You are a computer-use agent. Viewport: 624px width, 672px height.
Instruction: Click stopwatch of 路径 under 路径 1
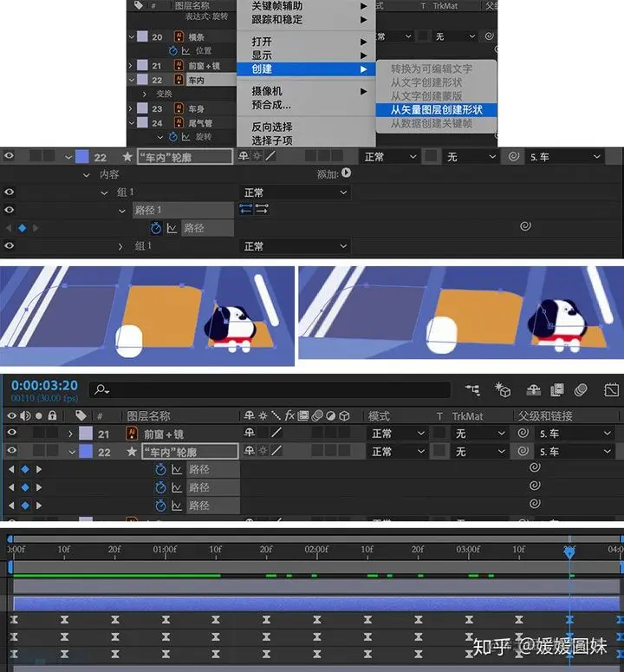(156, 228)
